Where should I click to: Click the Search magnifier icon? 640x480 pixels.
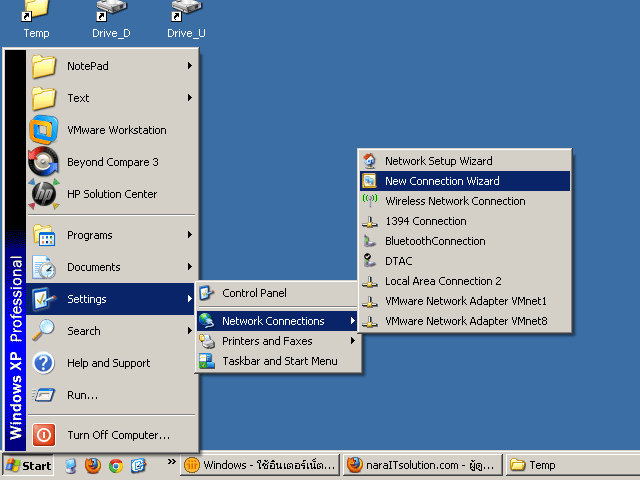pyautogui.click(x=44, y=331)
